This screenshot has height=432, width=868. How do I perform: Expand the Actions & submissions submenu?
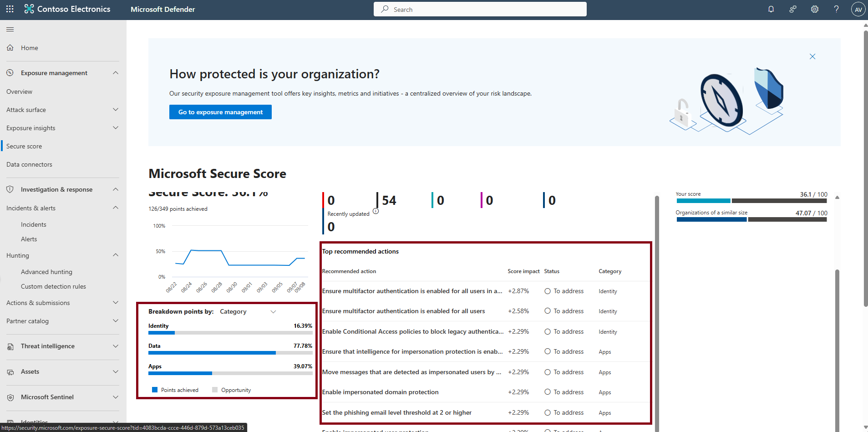(116, 303)
